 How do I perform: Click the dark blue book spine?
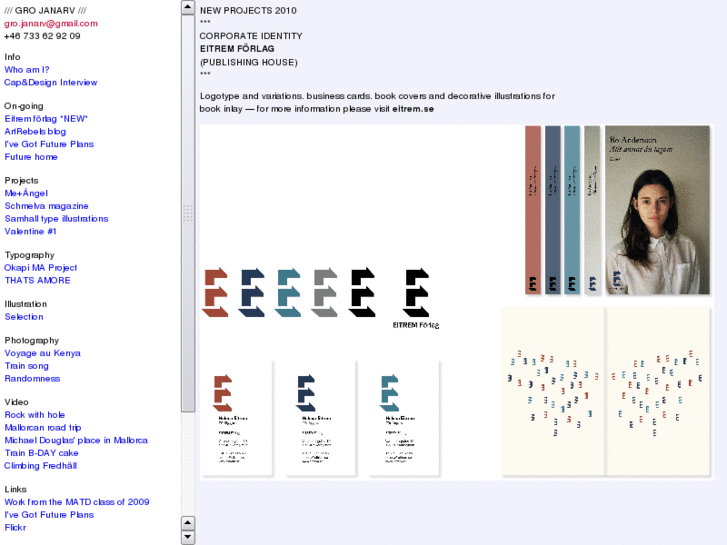[553, 210]
